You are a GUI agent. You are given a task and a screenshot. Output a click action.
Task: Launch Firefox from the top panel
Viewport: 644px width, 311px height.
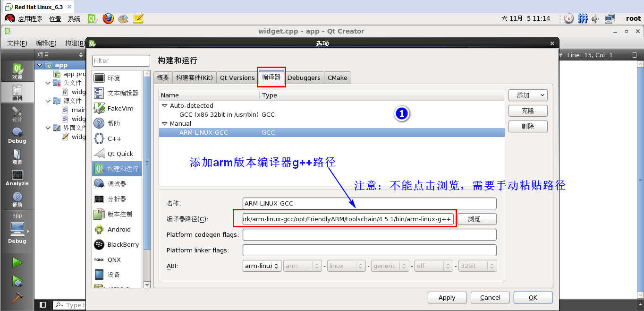coord(108,18)
